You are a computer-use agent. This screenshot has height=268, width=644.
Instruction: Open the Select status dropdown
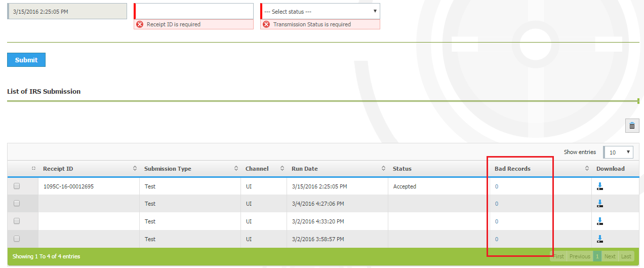tap(320, 11)
